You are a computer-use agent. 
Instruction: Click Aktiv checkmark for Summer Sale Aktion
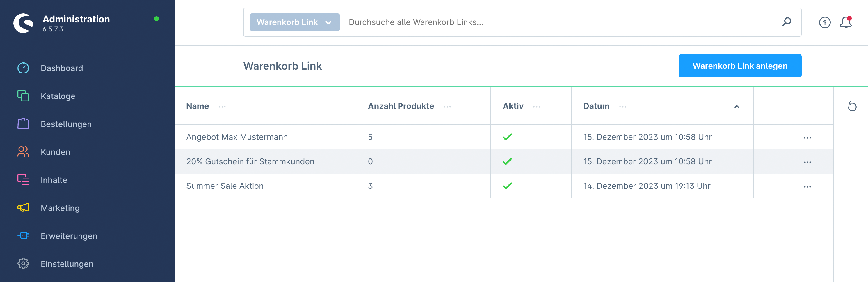click(x=507, y=186)
